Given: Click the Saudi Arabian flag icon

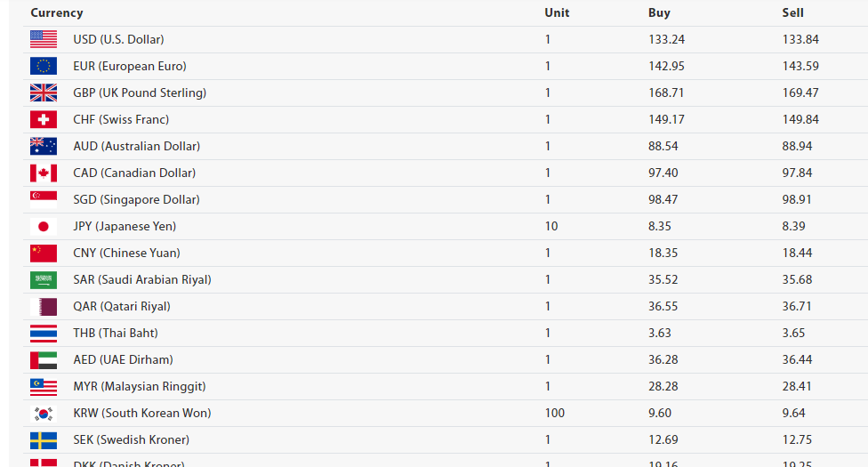Looking at the screenshot, I should [x=44, y=279].
